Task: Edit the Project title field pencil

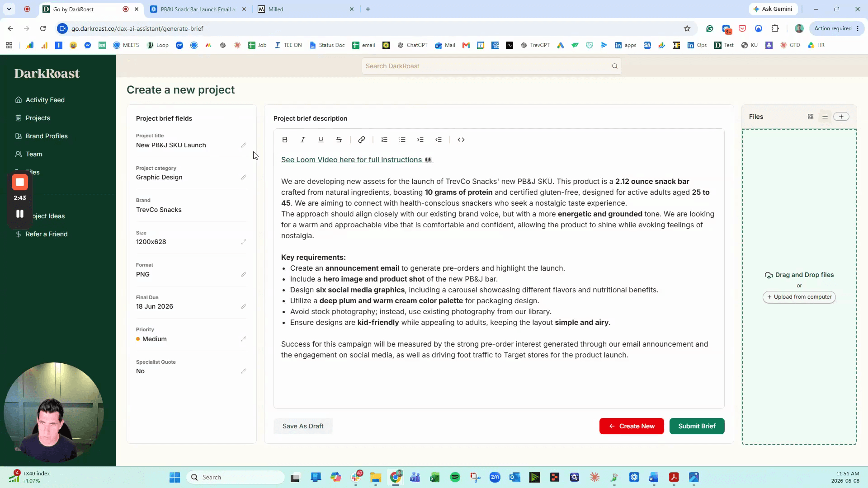Action: [x=244, y=145]
